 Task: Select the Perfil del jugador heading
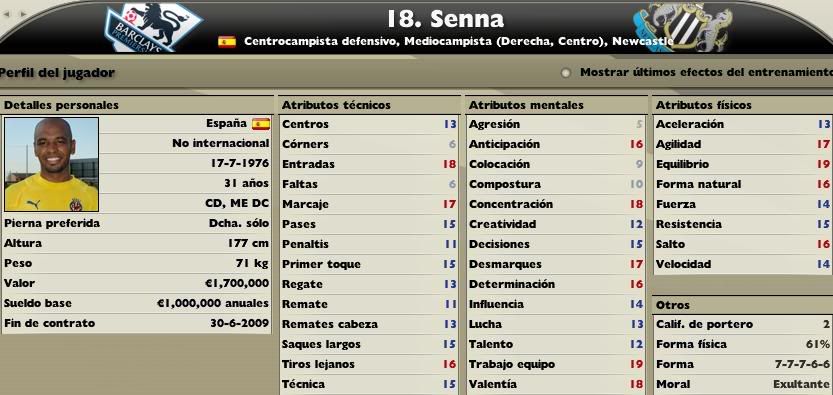(x=57, y=73)
